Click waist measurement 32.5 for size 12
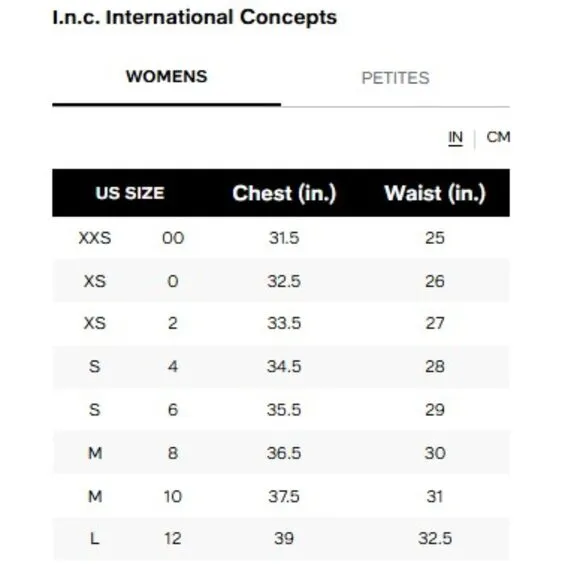Screen dimensions: 580x580 (x=435, y=539)
